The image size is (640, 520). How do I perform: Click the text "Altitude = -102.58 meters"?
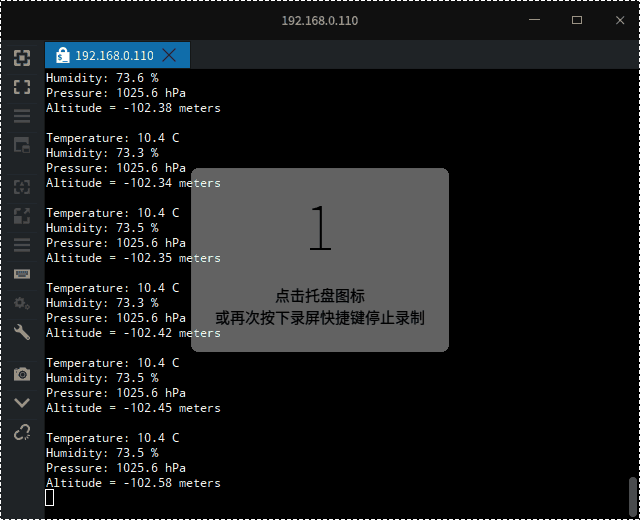[133, 483]
